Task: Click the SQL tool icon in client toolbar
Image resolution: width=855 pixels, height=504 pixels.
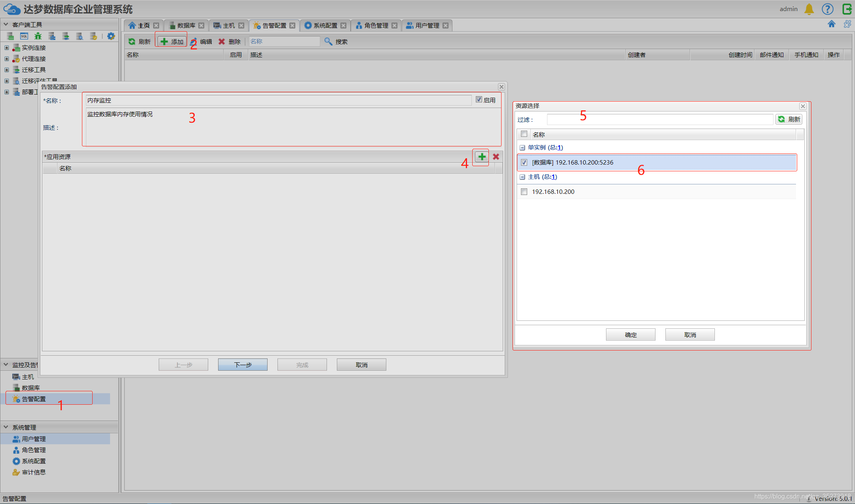Action: tap(24, 36)
